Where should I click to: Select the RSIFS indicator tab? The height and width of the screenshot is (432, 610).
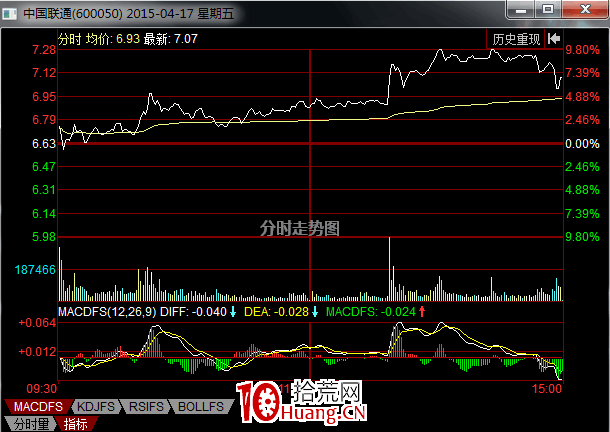point(146,407)
